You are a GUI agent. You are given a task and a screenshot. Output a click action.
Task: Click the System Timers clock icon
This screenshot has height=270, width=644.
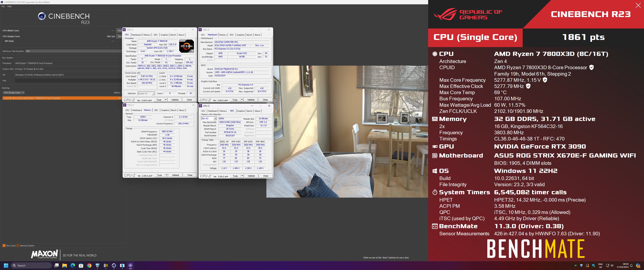pyautogui.click(x=435, y=192)
